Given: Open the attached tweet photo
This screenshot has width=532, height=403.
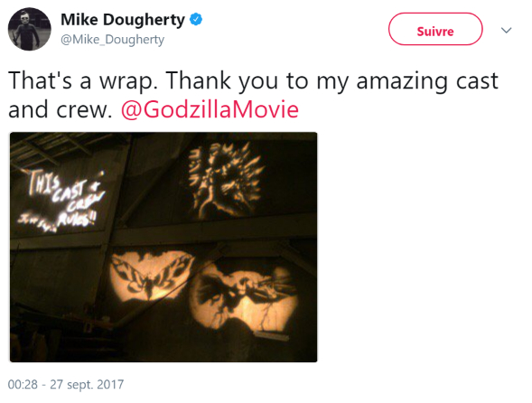Looking at the screenshot, I should coord(163,247).
